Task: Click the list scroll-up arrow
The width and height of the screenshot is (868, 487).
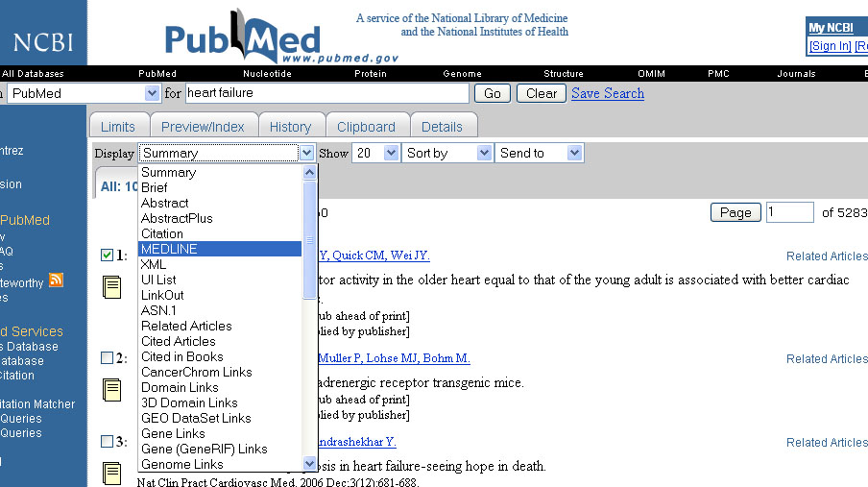Action: point(309,172)
